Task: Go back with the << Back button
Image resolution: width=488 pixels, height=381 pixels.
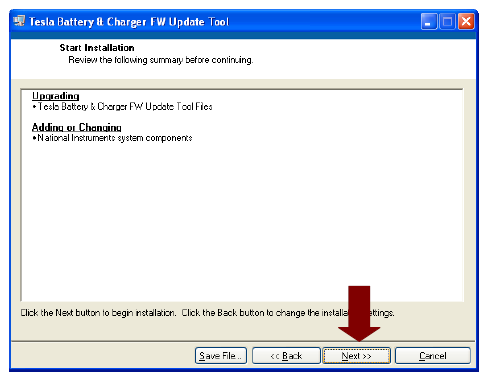Action: pyautogui.click(x=286, y=356)
